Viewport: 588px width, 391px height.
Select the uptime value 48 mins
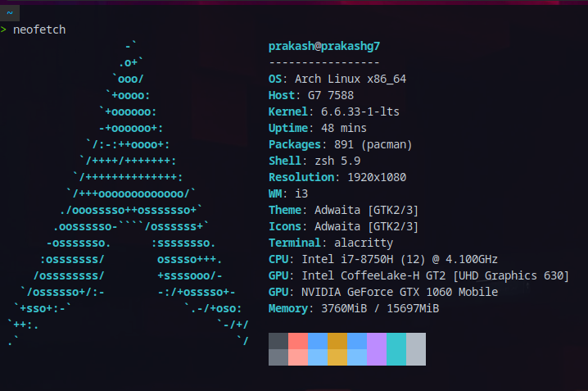(344, 129)
